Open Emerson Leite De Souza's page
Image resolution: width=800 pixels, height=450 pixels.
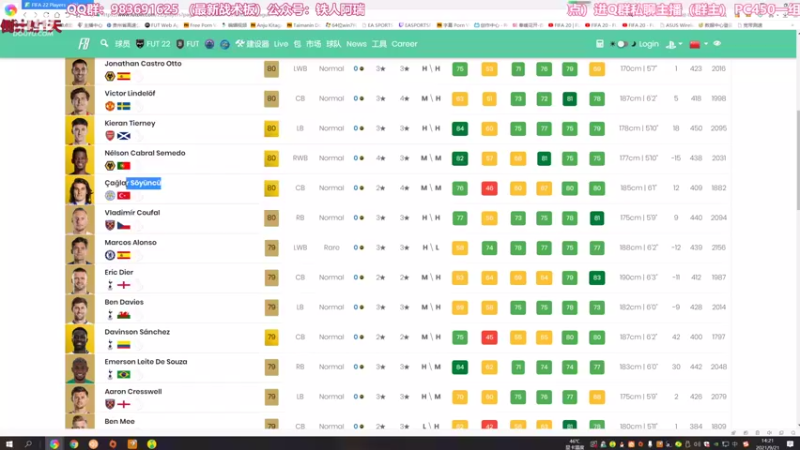pos(145,362)
